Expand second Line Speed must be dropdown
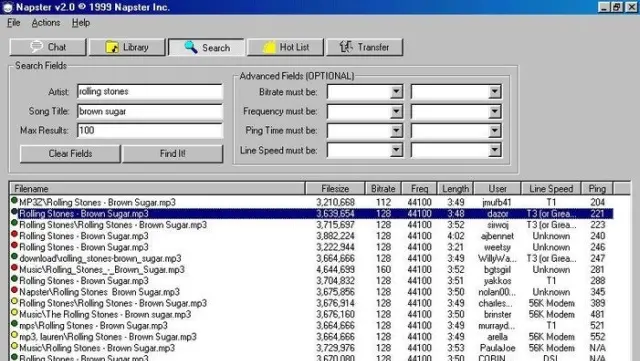Viewport: 640px width, 361px height. (494, 150)
